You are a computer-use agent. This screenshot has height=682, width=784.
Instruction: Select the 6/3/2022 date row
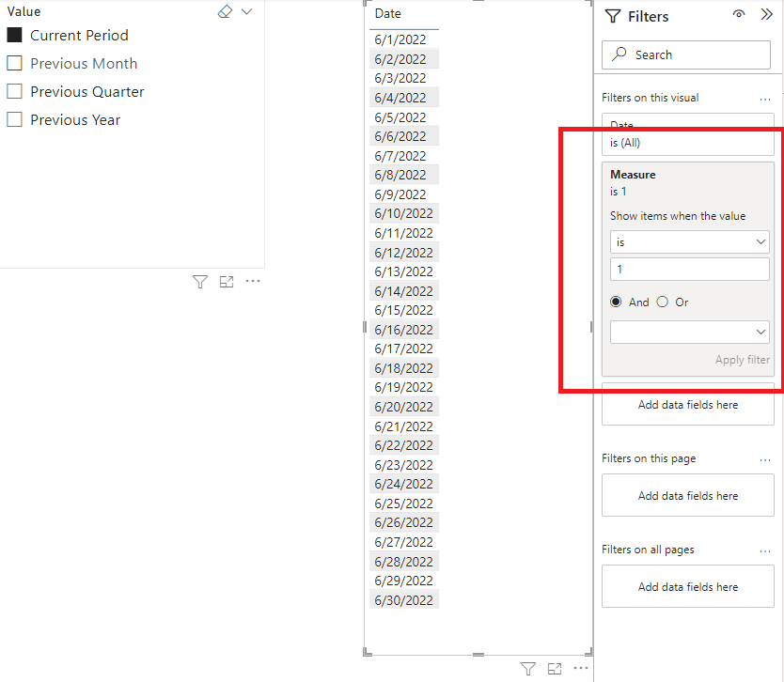(404, 78)
